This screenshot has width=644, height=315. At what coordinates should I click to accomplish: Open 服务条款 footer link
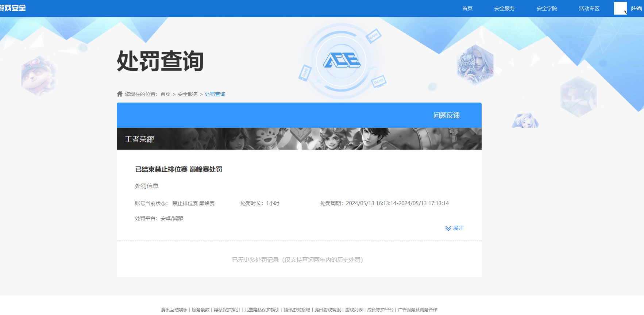click(201, 310)
